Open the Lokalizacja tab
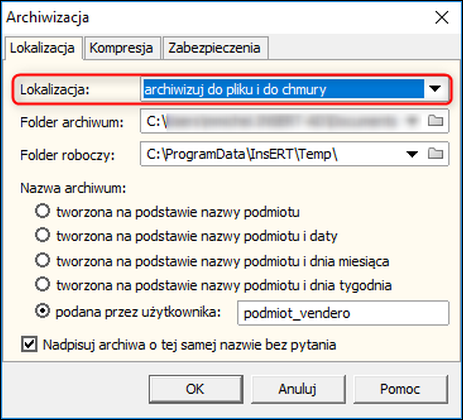The image size is (463, 420). pos(42,48)
